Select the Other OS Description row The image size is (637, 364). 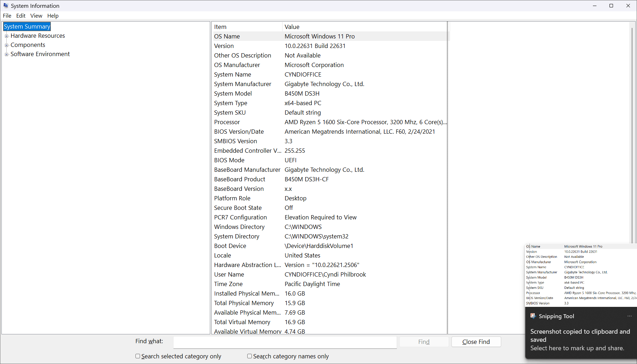pyautogui.click(x=330, y=55)
